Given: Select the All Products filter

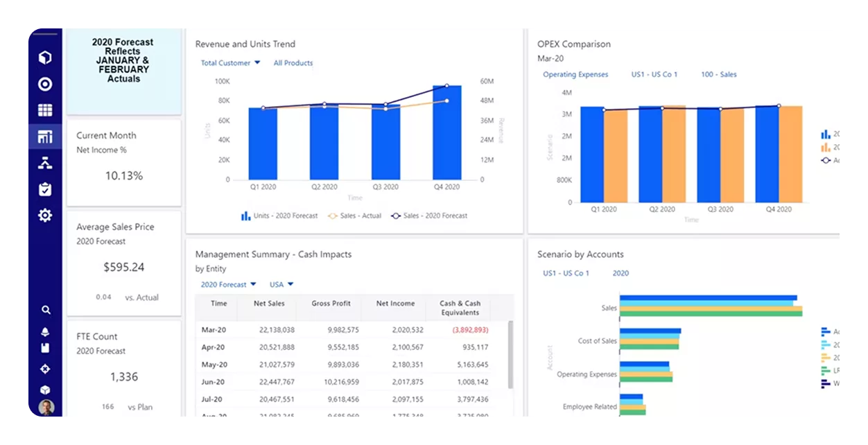Looking at the screenshot, I should pyautogui.click(x=293, y=62).
